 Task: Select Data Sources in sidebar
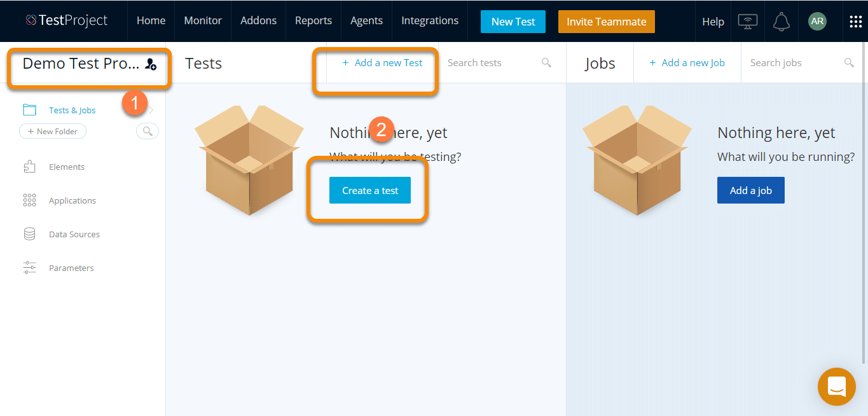click(x=74, y=234)
